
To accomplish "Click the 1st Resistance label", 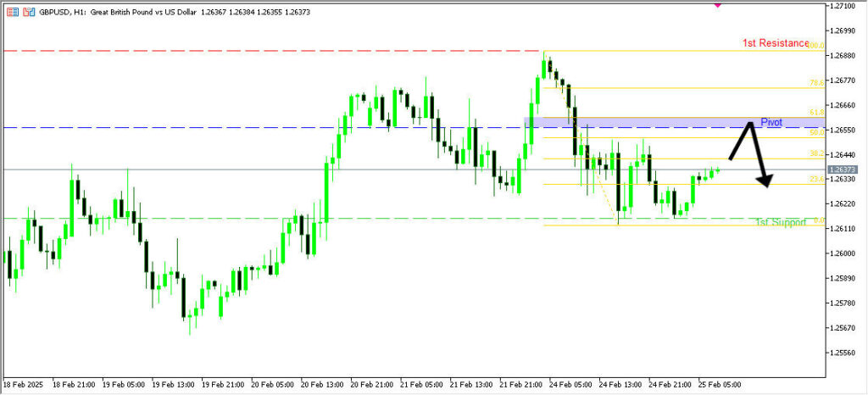I will click(x=775, y=42).
